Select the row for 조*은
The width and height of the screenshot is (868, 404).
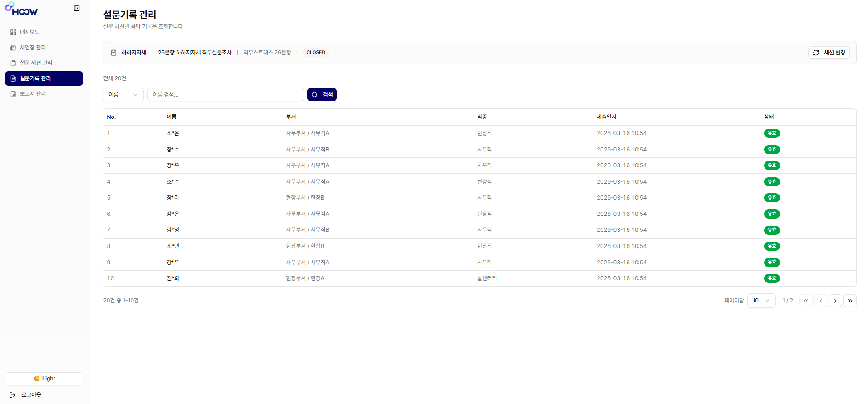[480, 133]
